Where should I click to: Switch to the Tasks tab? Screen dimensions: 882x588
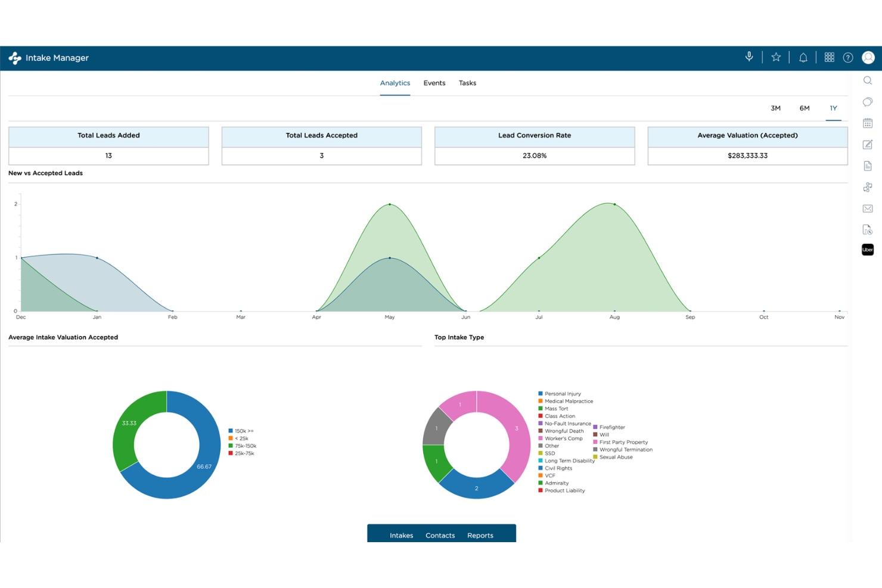tap(467, 83)
